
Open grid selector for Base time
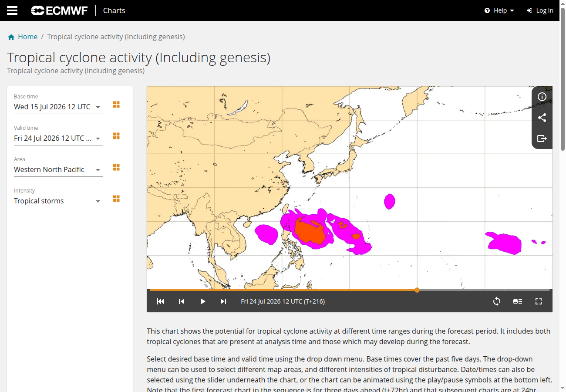116,105
